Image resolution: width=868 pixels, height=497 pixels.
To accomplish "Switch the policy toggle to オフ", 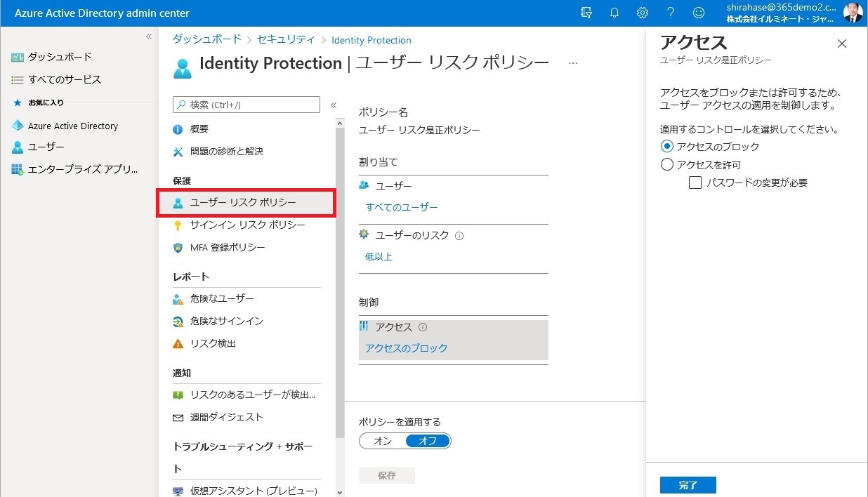I will click(428, 441).
